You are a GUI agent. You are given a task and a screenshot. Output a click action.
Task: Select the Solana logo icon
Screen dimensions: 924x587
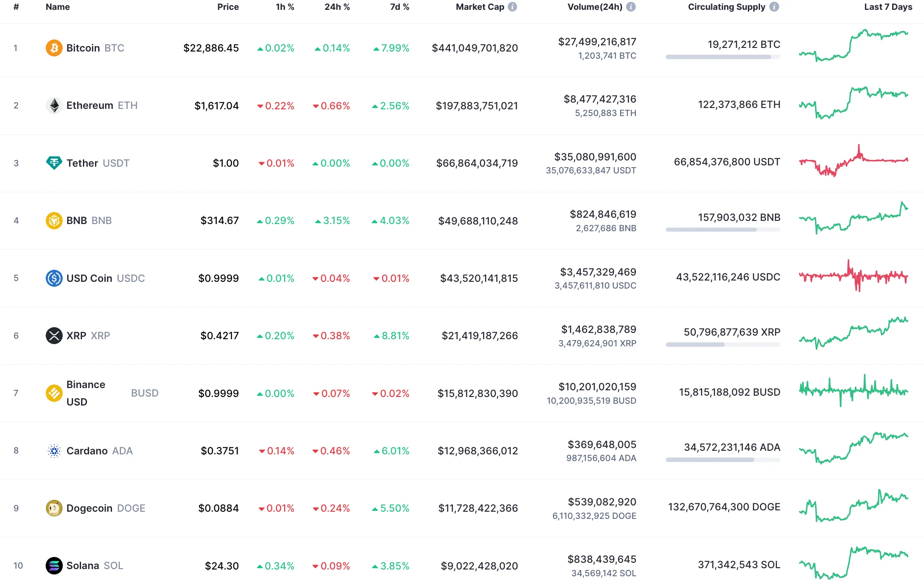[x=54, y=565]
